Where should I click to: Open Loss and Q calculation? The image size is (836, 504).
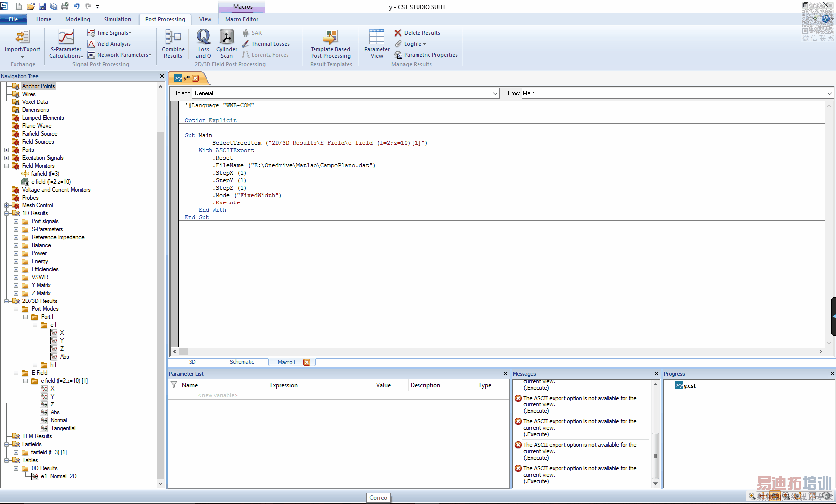pos(204,43)
